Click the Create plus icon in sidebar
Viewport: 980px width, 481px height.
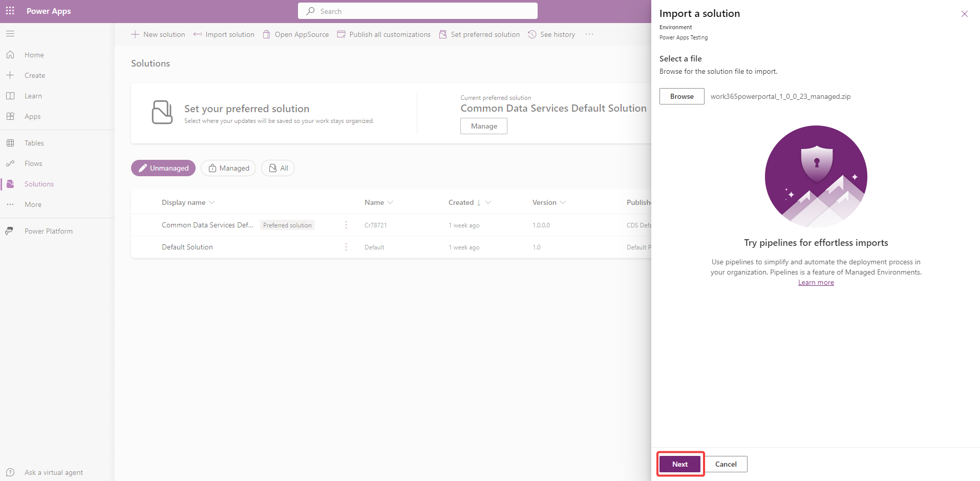coord(10,75)
